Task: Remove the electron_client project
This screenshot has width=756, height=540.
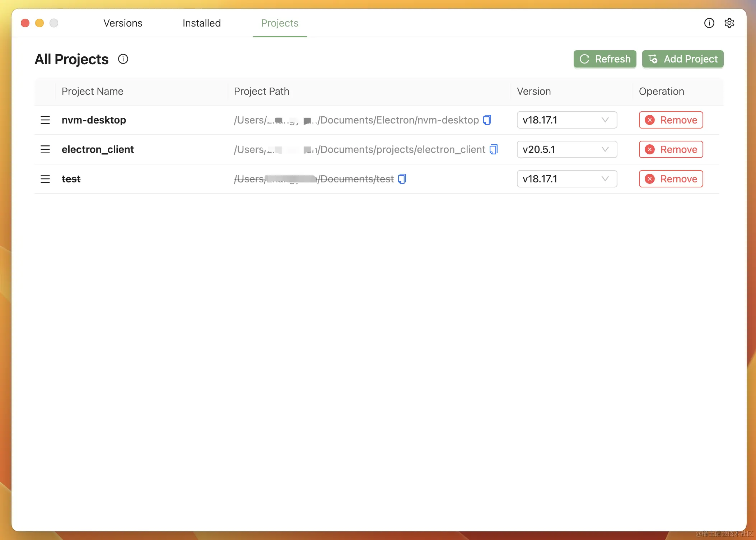Action: (671, 149)
